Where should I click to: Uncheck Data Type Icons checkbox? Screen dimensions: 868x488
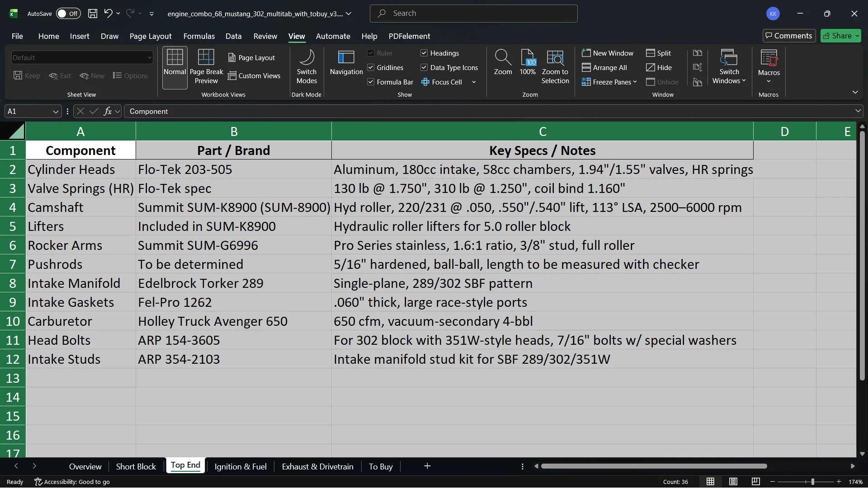click(x=424, y=68)
